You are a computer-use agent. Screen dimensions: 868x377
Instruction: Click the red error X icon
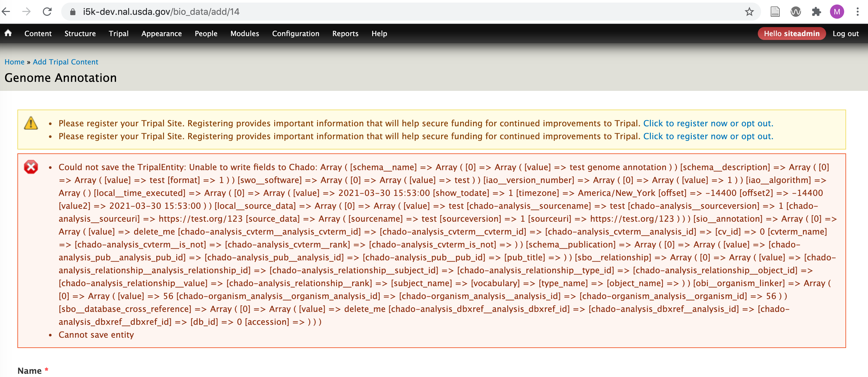tap(31, 167)
